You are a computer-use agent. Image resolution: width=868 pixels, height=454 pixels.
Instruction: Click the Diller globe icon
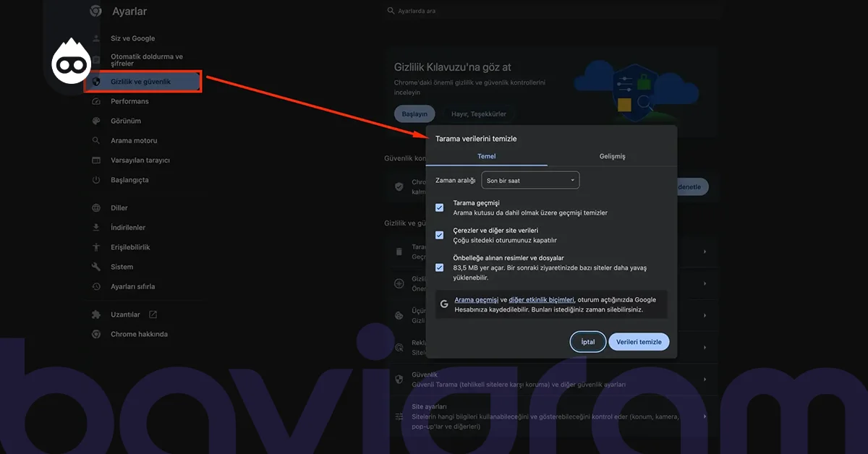[95, 208]
